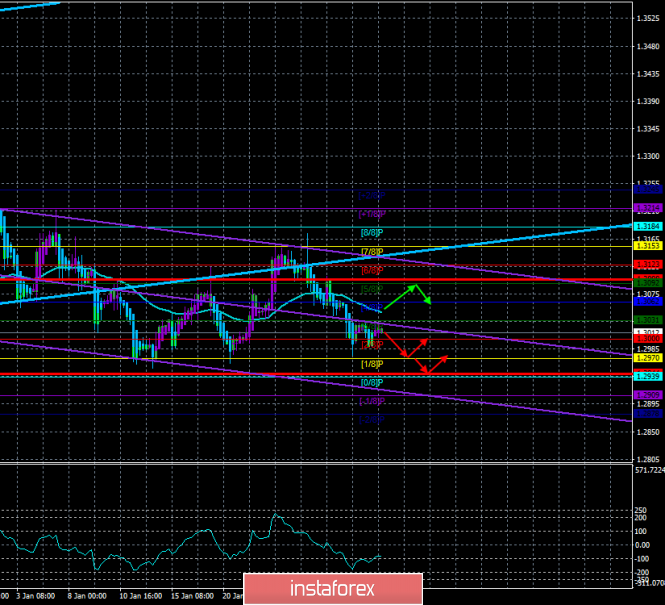Select the purple 1.2909 price tag
The height and width of the screenshot is (605, 665).
[x=648, y=395]
